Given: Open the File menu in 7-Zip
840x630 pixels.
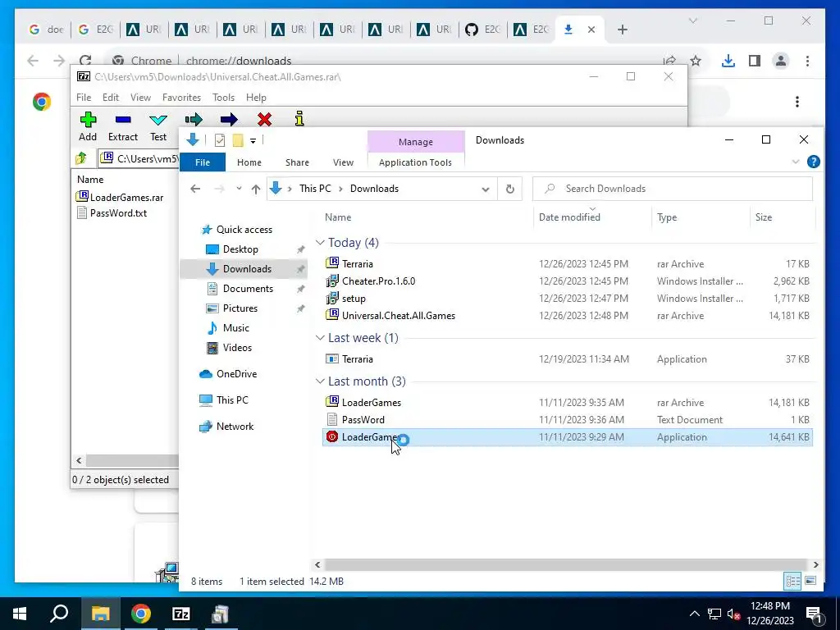Looking at the screenshot, I should tap(84, 98).
